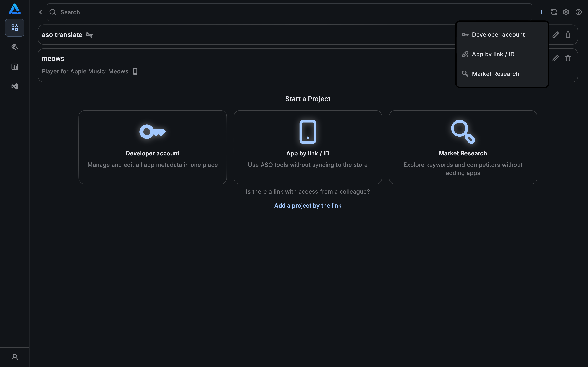Click the Visual Studio sidebar icon
The width and height of the screenshot is (588, 367).
coord(14,86)
